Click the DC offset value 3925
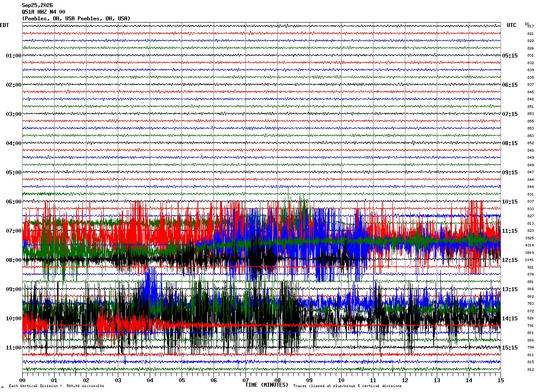The height and width of the screenshot is (392, 536). pos(529,238)
